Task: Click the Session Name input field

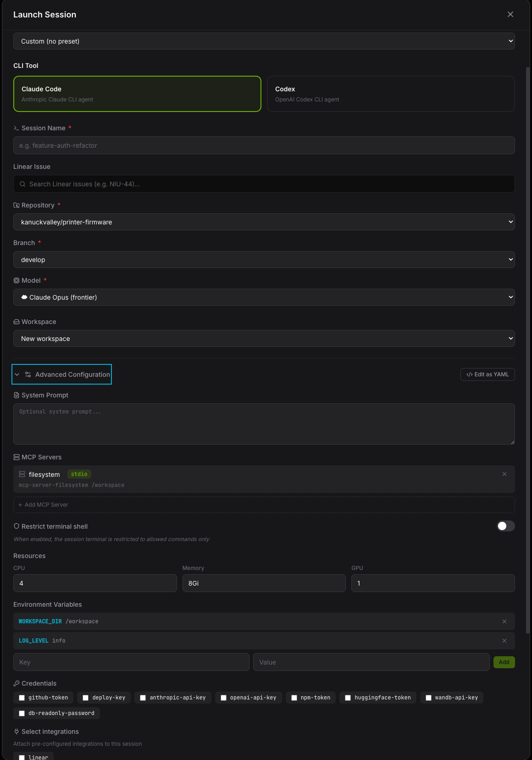Action: point(264,145)
